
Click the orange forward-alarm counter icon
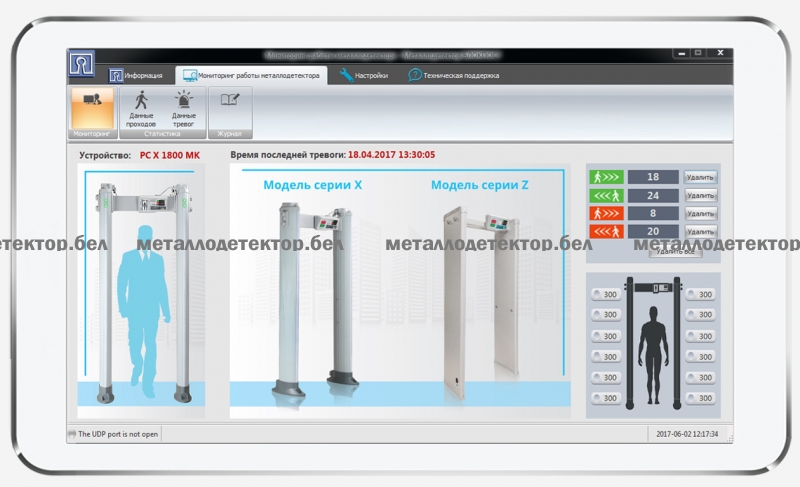click(606, 213)
